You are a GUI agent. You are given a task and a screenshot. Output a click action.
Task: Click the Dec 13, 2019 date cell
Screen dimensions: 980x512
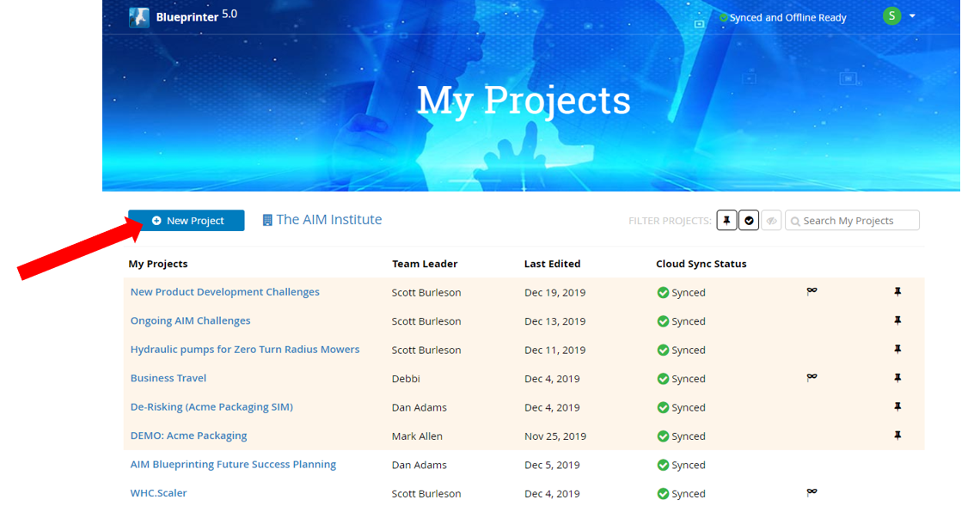[555, 321]
